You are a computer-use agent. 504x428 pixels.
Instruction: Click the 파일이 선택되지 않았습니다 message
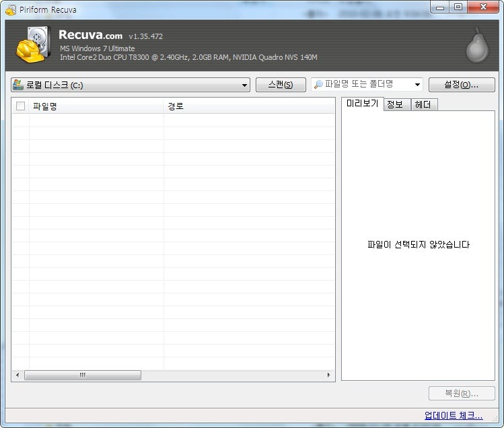(418, 245)
